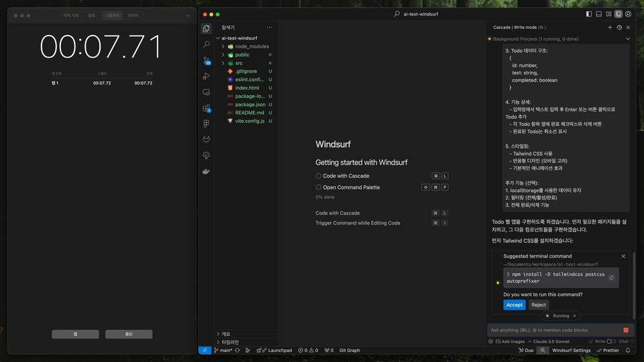Copy the suggested npm install command
Image resolution: width=644 pixels, height=362 pixels.
coord(611,278)
